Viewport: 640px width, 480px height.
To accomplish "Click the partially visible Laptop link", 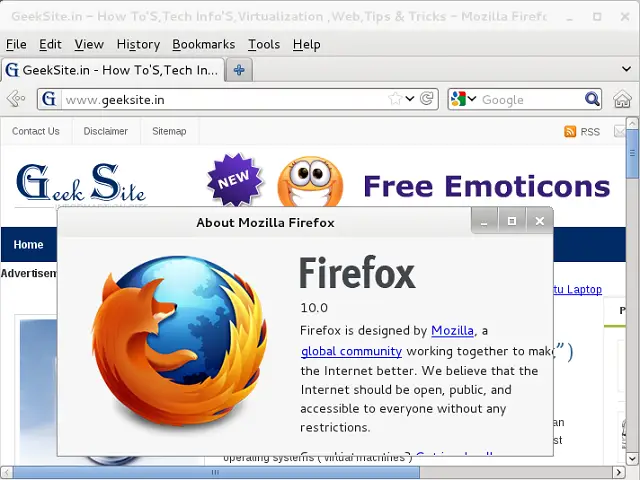I will pos(578,289).
